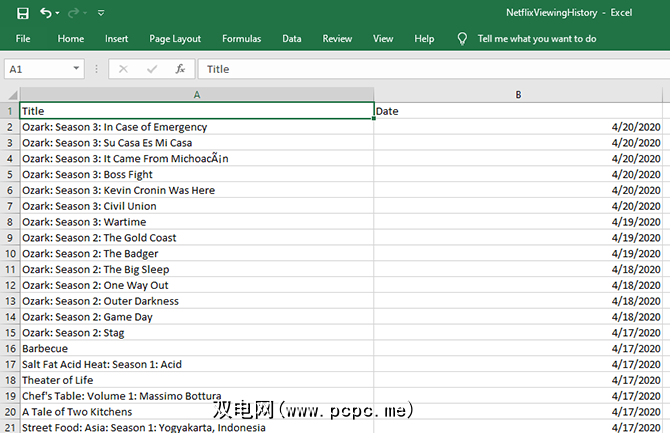Open Customize Quick Access Toolbar dropdown

(x=100, y=13)
